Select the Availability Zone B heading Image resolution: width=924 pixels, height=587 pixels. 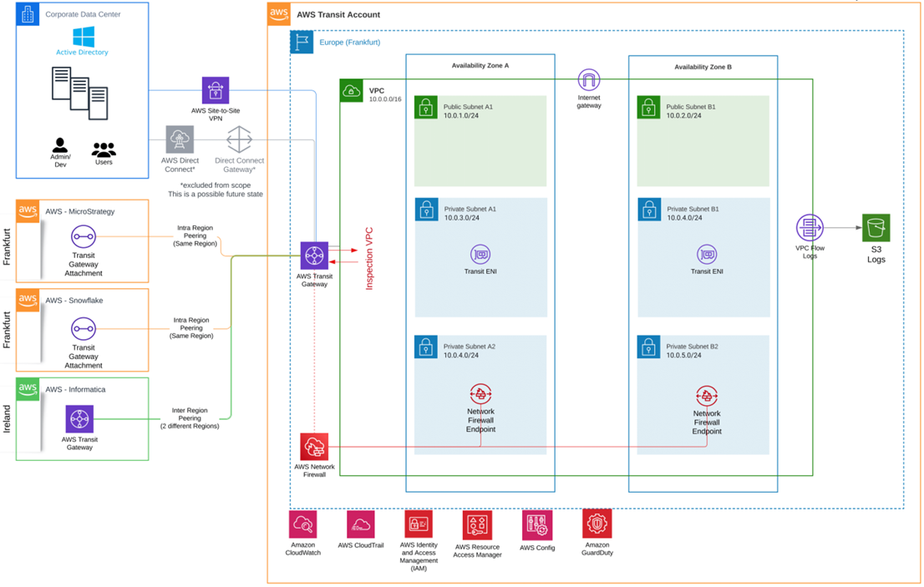[x=703, y=67]
